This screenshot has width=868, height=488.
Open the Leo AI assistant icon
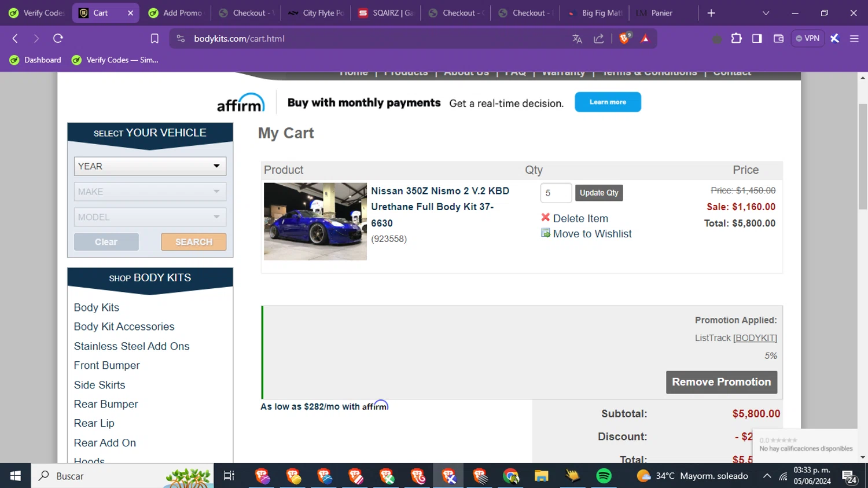tap(834, 39)
